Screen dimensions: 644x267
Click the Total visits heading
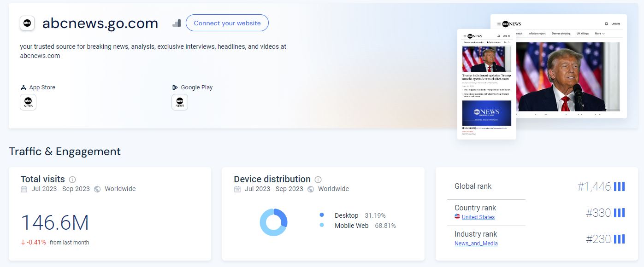pyautogui.click(x=43, y=179)
